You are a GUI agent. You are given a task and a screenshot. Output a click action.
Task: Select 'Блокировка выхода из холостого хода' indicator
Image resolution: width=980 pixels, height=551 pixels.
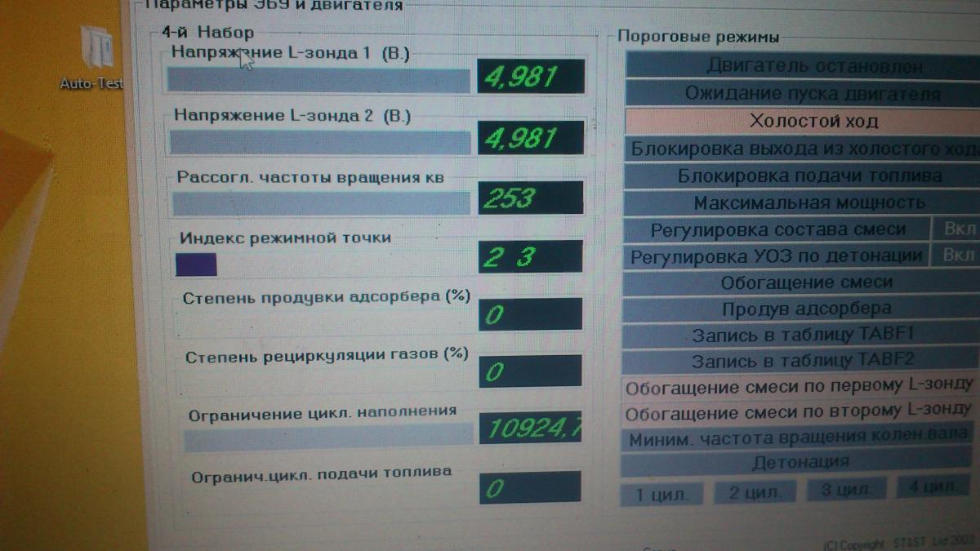pyautogui.click(x=803, y=149)
